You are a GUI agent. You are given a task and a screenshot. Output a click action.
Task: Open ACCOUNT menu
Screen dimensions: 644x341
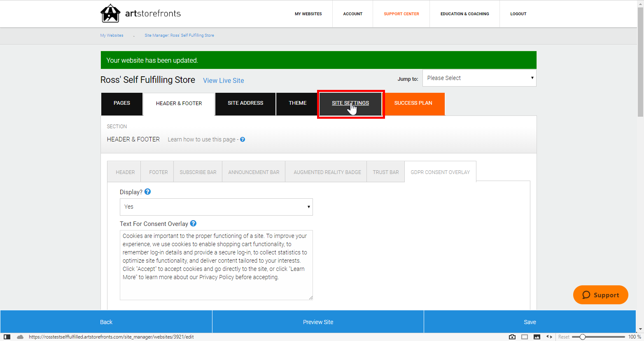click(353, 14)
